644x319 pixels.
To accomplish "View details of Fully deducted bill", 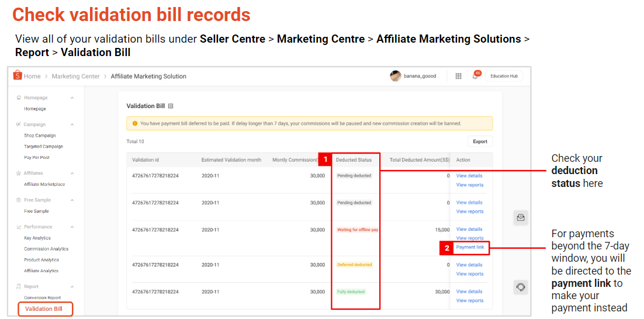I will 469,292.
